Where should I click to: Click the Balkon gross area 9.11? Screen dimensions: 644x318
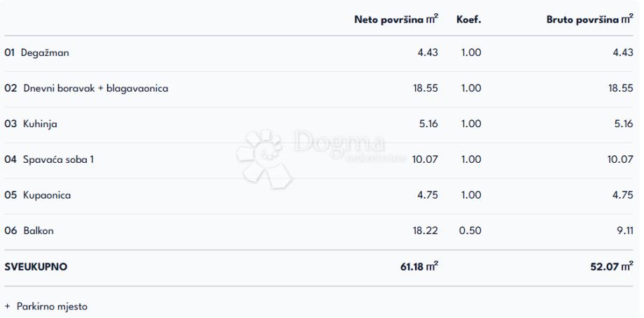(624, 231)
